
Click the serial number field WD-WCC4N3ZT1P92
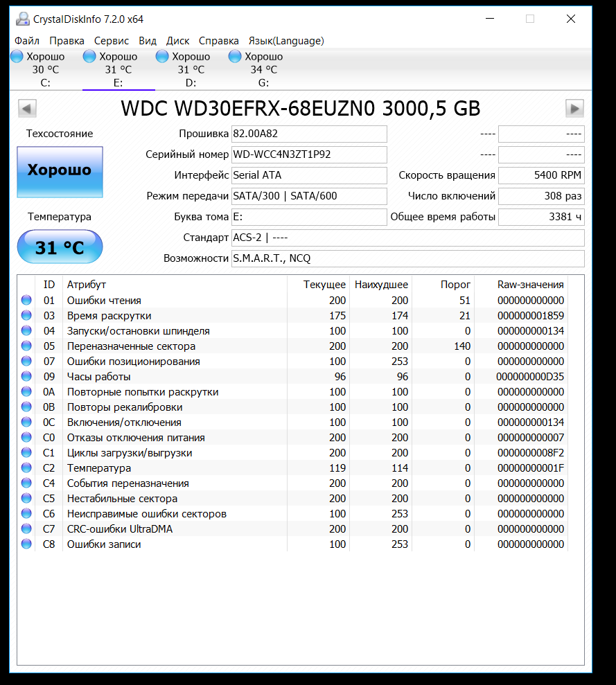309,154
